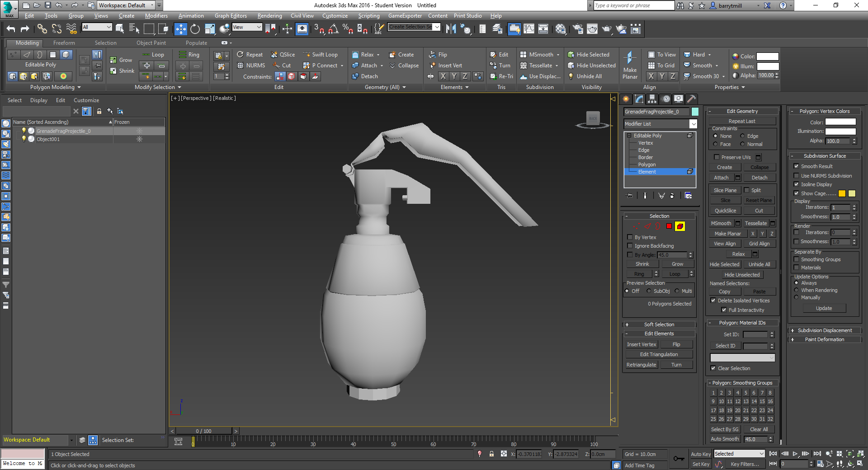
Task: Switch to the Freeform ribbon tab
Action: coord(64,43)
